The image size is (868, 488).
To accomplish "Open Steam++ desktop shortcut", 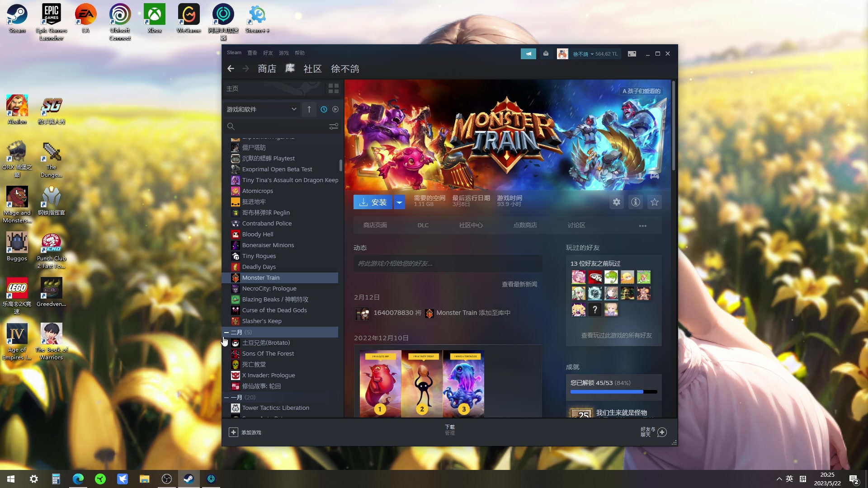I will (x=257, y=18).
